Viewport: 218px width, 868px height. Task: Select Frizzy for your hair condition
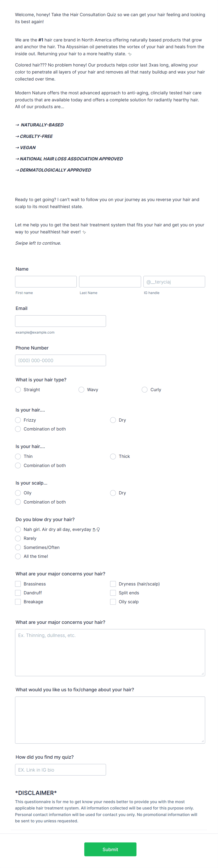click(18, 420)
